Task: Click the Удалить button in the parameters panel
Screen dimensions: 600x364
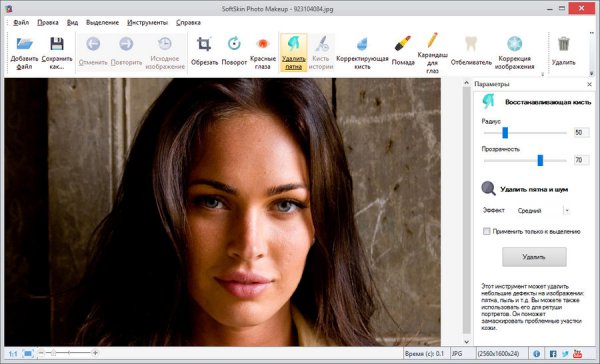Action: coord(534,257)
